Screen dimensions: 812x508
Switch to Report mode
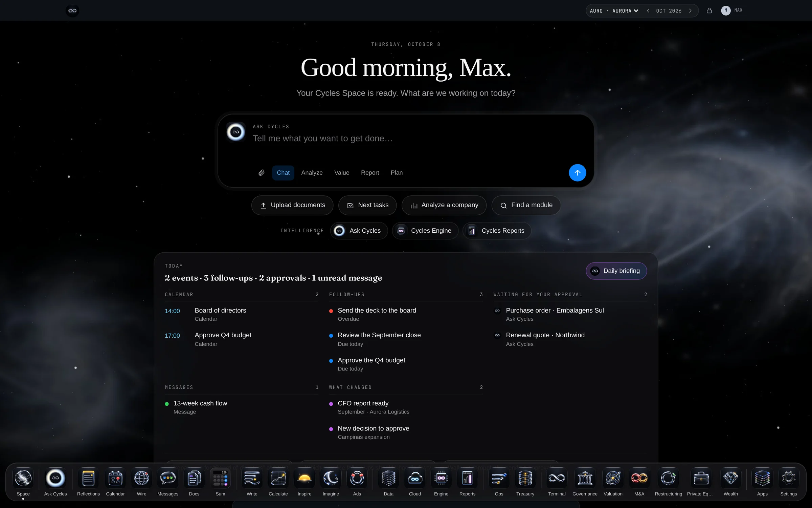(370, 173)
